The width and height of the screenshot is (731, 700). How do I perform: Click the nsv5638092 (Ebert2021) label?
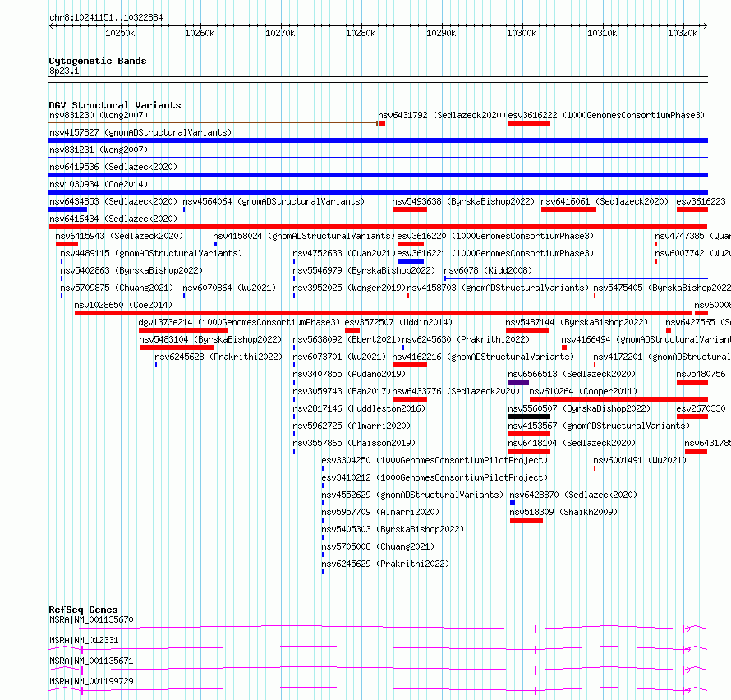coord(347,339)
